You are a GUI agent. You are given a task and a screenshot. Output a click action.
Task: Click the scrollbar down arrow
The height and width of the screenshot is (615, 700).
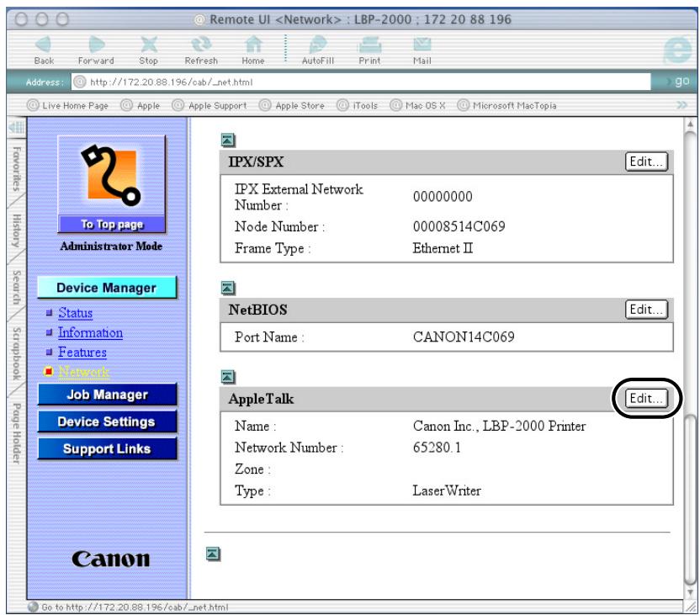click(x=690, y=592)
